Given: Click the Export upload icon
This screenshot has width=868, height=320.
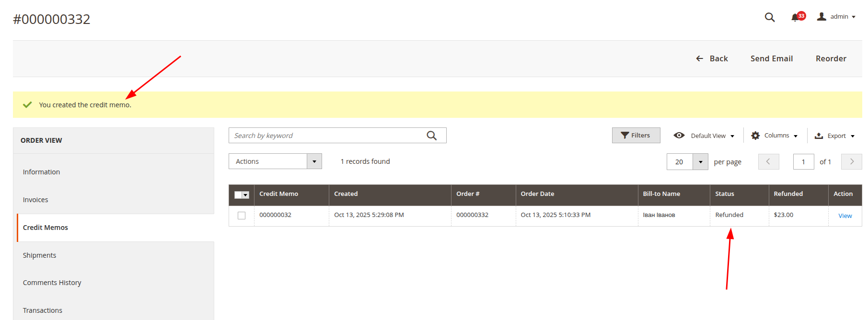Looking at the screenshot, I should (x=819, y=136).
